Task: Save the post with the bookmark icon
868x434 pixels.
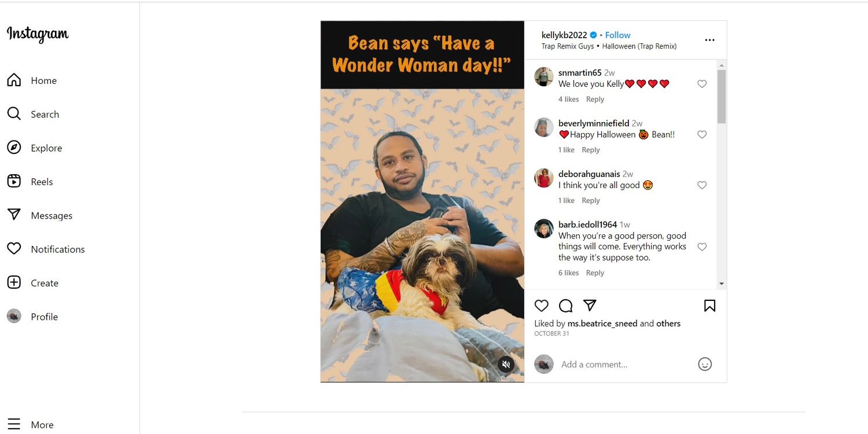Action: tap(709, 306)
